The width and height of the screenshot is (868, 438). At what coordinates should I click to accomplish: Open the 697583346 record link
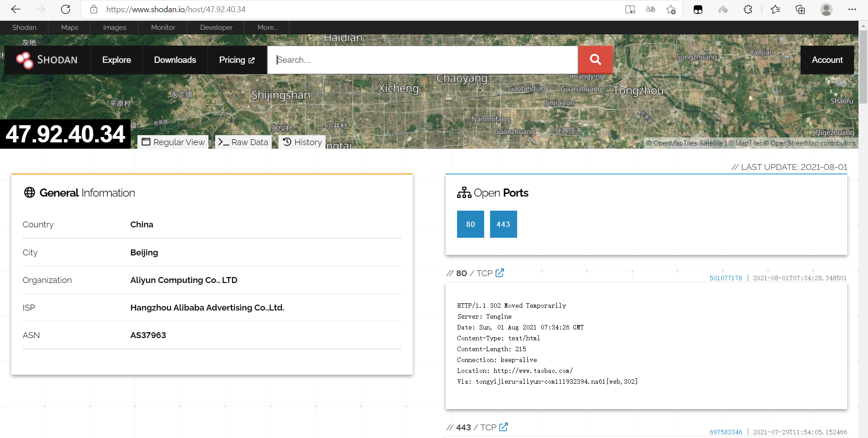click(x=726, y=432)
